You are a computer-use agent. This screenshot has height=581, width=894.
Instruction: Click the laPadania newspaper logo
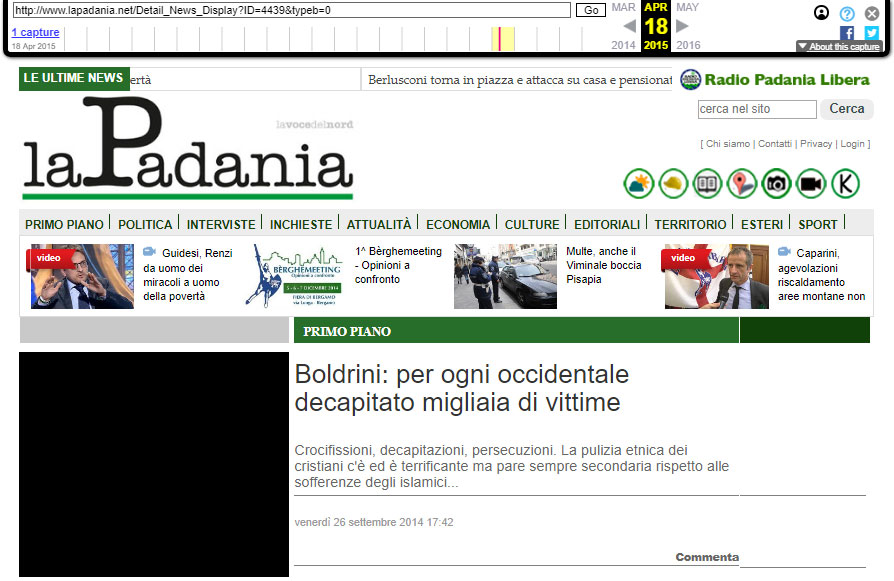point(188,148)
